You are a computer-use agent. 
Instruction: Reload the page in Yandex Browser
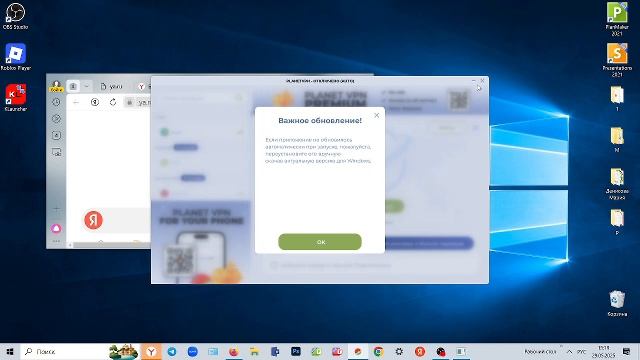click(x=113, y=102)
